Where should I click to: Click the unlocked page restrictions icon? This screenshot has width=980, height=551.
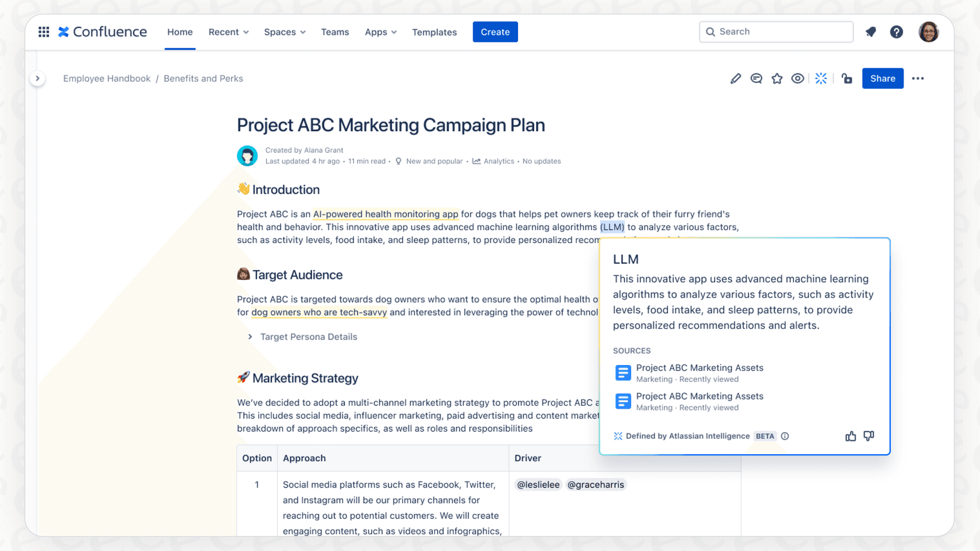pyautogui.click(x=847, y=78)
